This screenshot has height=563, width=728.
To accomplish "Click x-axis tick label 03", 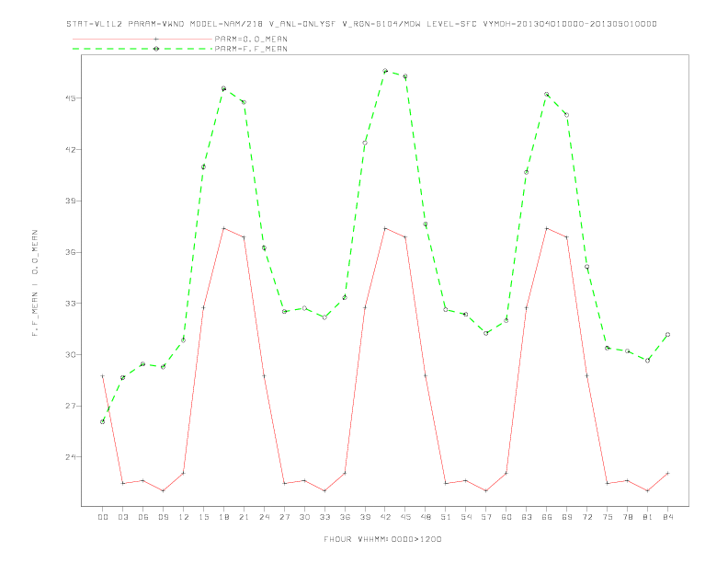I will coord(122,517).
